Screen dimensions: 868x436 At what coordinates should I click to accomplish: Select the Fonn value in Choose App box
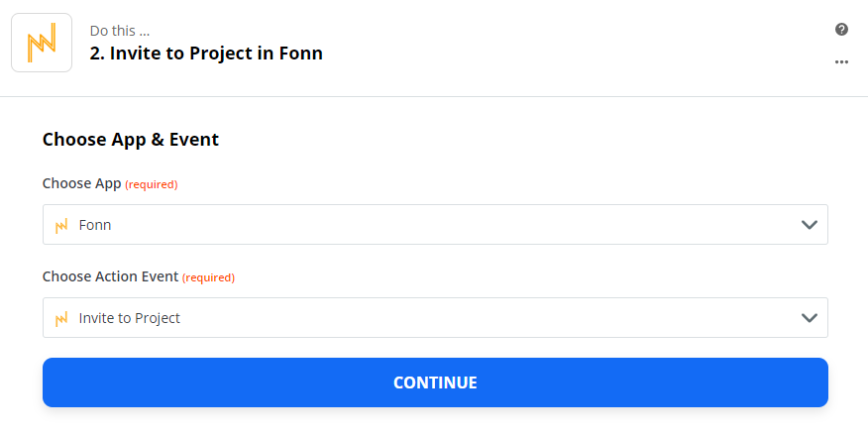pos(95,225)
